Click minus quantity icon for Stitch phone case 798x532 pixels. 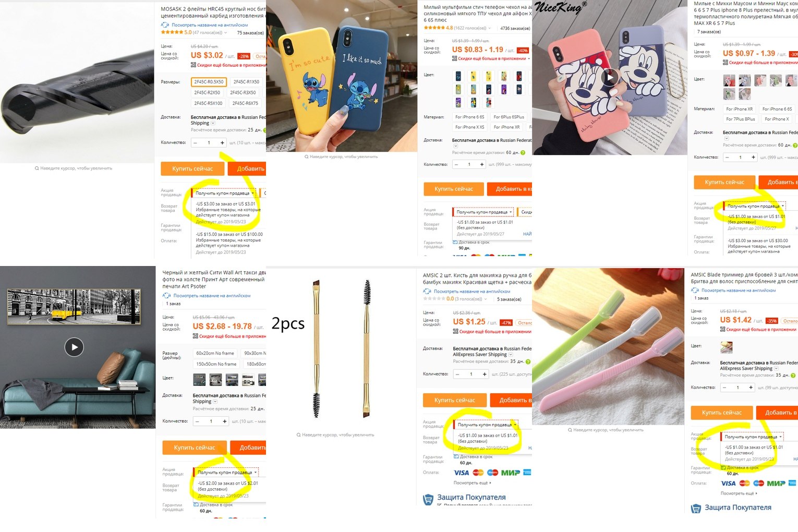[456, 164]
